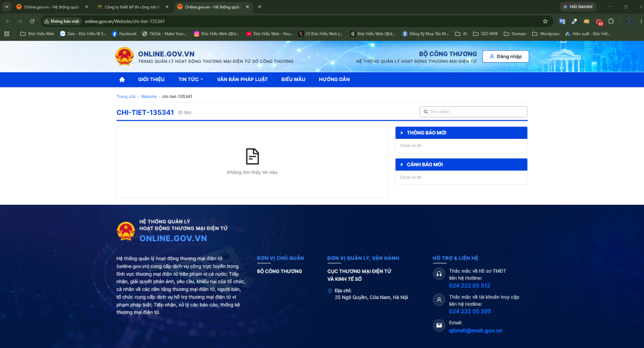Click the map pin icon beside Địa chỉ
644x348 pixels.
(x=330, y=291)
